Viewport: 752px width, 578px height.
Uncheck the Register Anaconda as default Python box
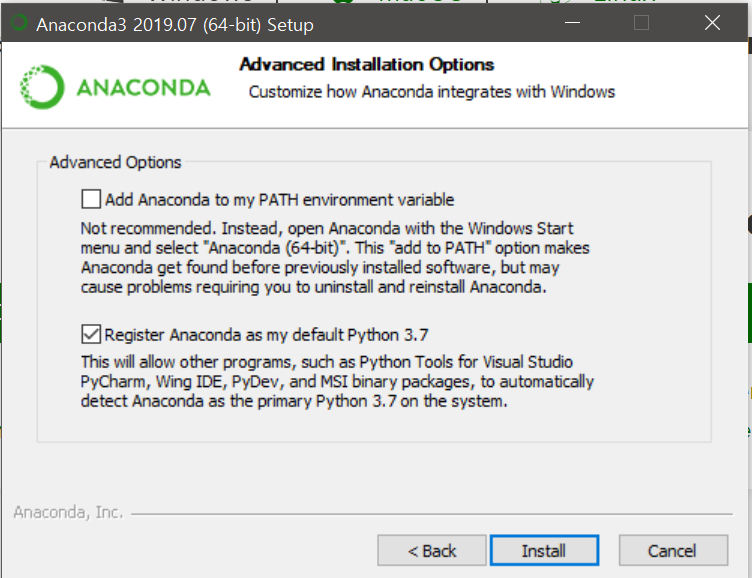91,334
